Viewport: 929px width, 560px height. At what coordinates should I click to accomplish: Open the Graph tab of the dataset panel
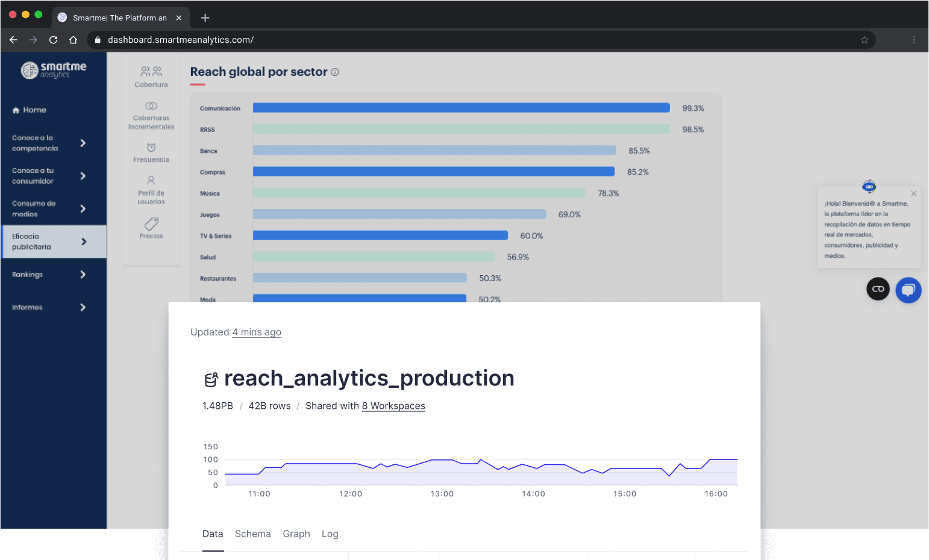tap(296, 534)
